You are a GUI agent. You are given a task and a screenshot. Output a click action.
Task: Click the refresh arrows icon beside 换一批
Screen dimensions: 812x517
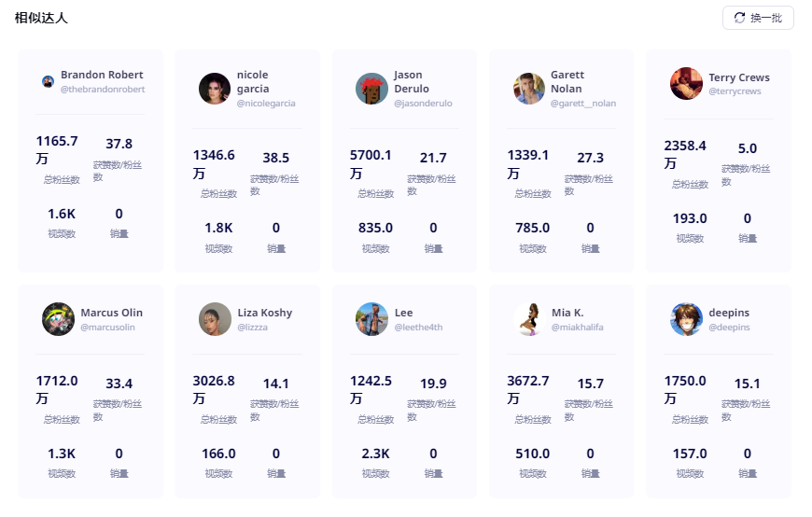[739, 18]
